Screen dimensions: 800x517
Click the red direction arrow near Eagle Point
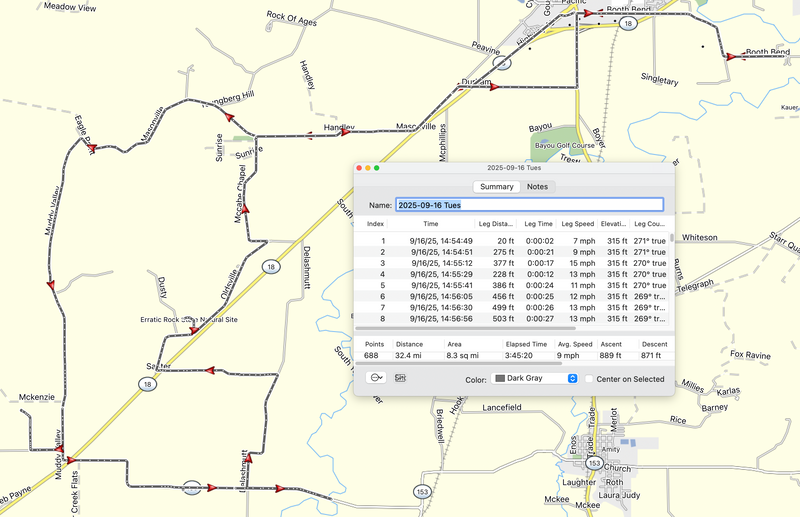tap(90, 149)
